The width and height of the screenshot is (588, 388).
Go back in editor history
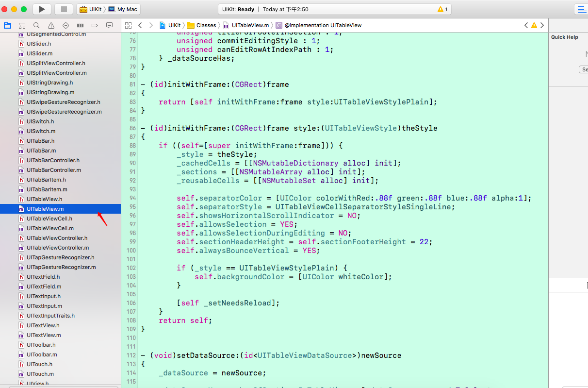(x=140, y=25)
